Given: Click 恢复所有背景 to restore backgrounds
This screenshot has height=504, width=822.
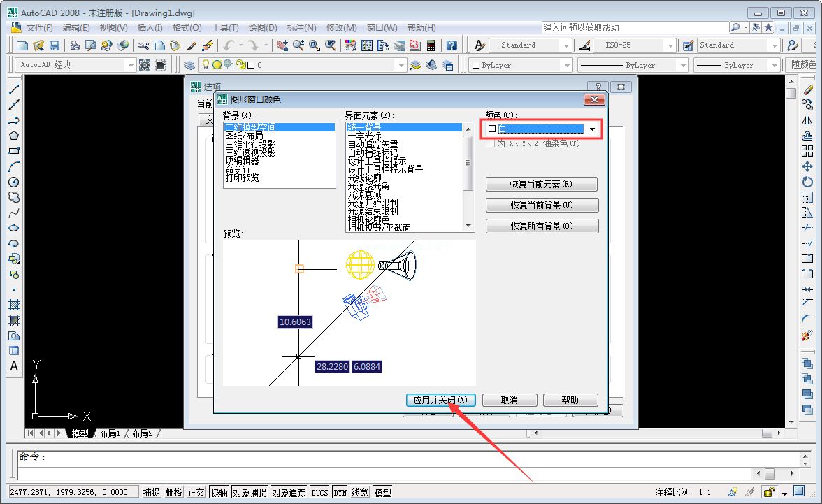Looking at the screenshot, I should tap(542, 226).
